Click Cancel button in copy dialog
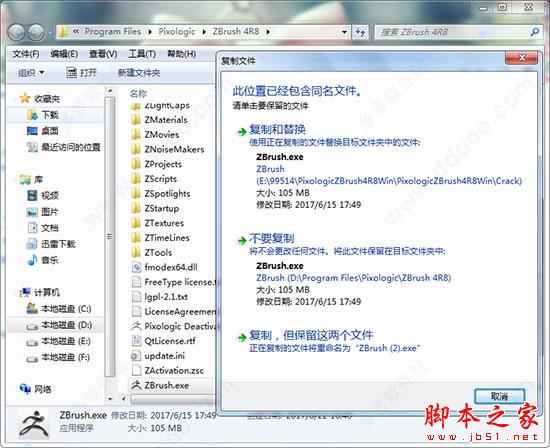The image size is (550, 448). 499,396
